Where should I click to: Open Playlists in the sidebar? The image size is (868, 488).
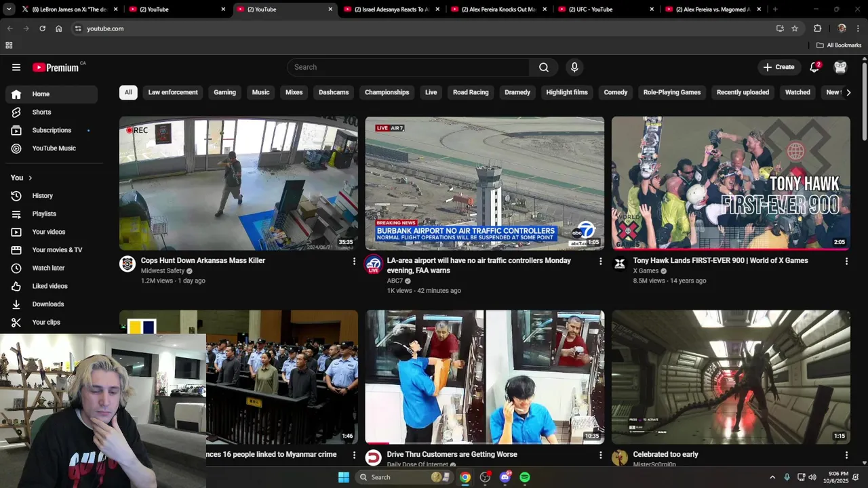[x=52, y=213]
